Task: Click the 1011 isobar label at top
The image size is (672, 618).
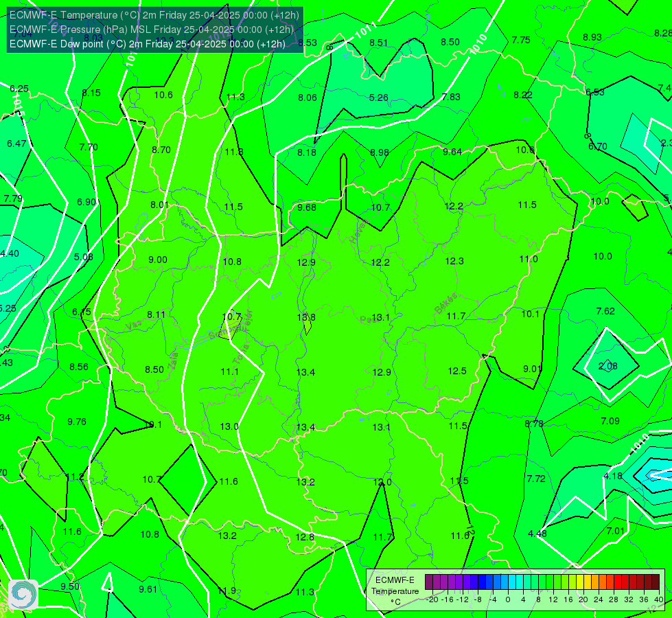Action: point(367,30)
